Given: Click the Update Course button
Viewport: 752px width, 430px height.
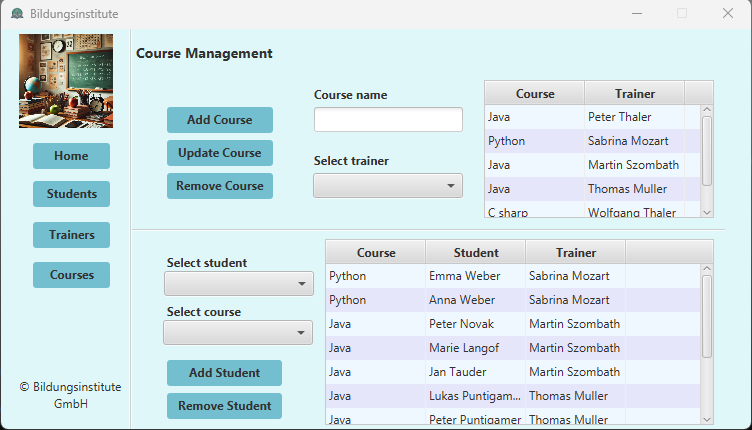Looking at the screenshot, I should point(219,153).
